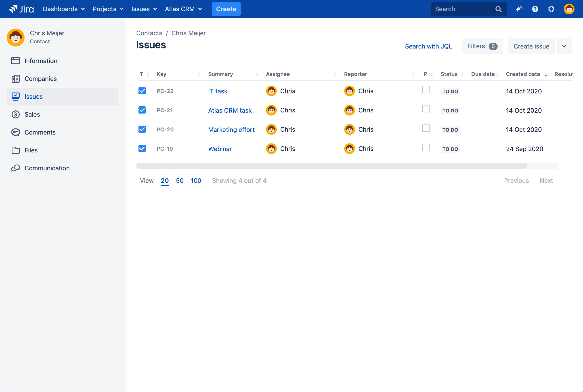Open the Webinar issue

[x=220, y=148]
